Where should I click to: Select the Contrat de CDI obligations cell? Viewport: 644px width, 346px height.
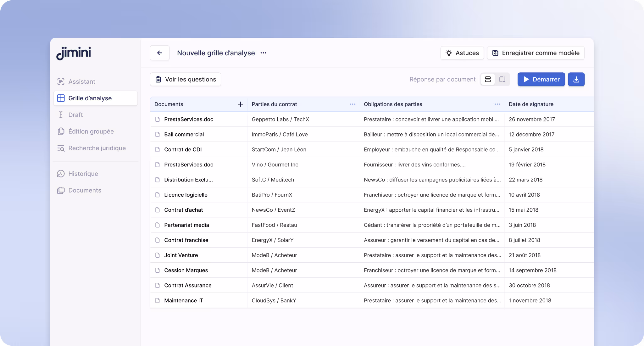point(431,149)
